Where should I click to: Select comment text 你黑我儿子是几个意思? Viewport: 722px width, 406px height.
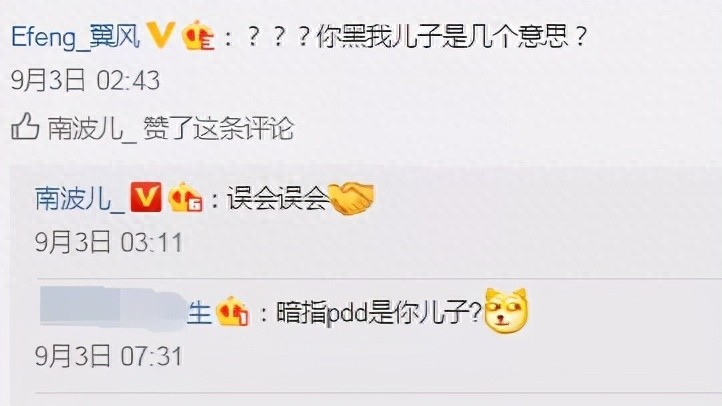442,36
